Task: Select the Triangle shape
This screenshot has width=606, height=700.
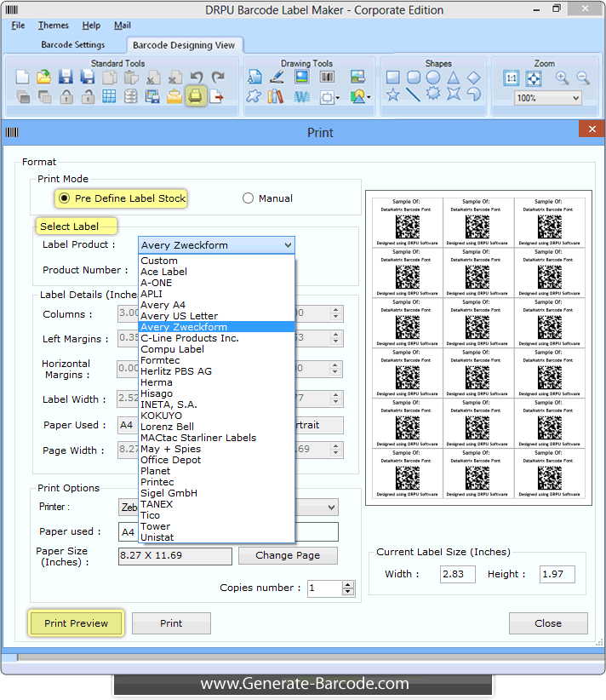Action: (454, 77)
